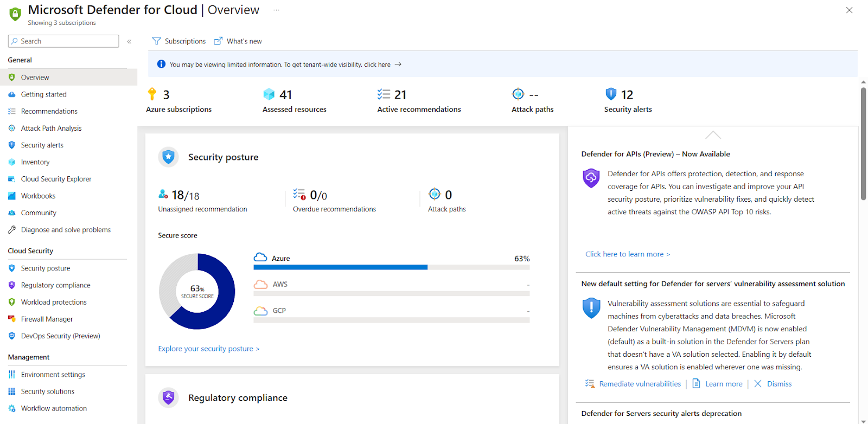Click the Environment settings icon
This screenshot has height=424, width=868.
[12, 375]
